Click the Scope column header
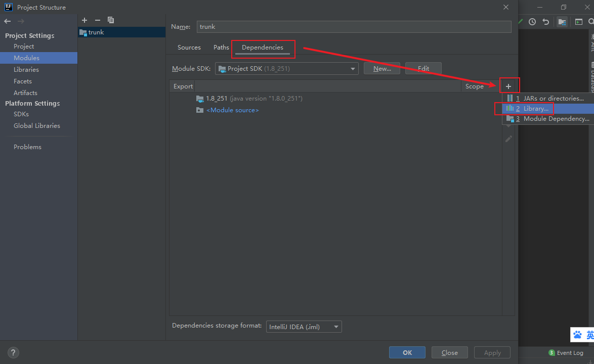 coord(474,86)
